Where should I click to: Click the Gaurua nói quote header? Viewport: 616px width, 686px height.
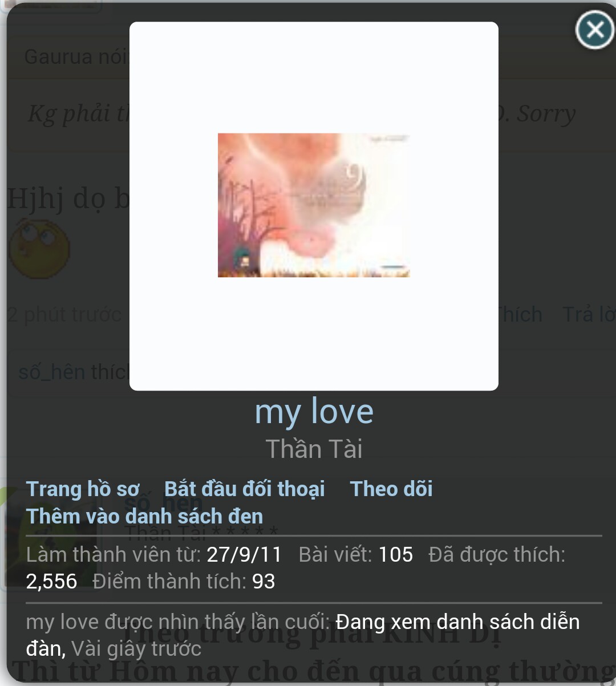[x=76, y=57]
